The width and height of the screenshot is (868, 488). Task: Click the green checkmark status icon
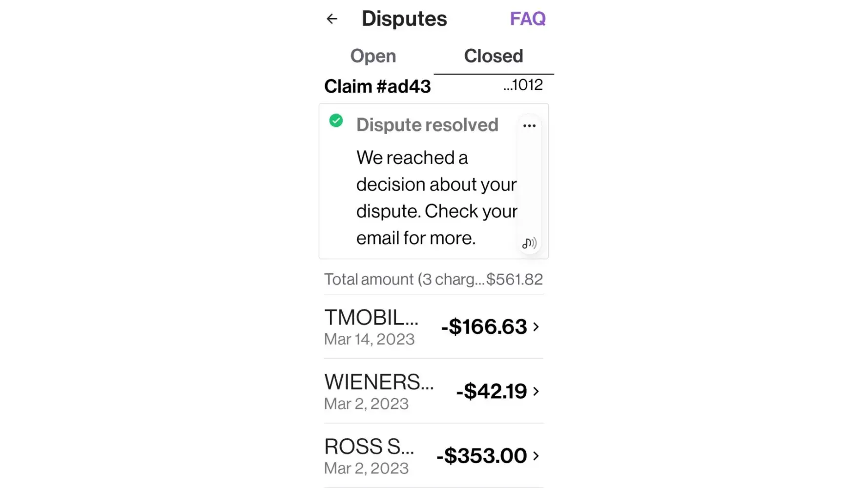click(x=336, y=121)
